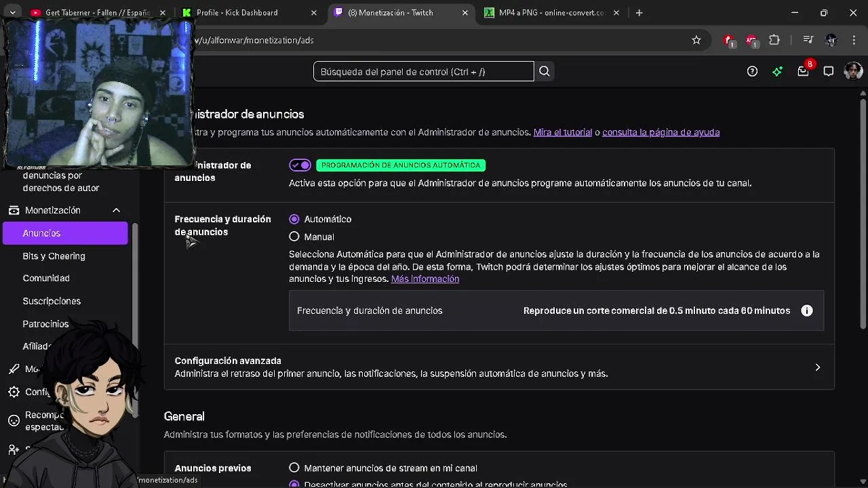Click the Más información link
The image size is (868, 488).
(x=425, y=279)
